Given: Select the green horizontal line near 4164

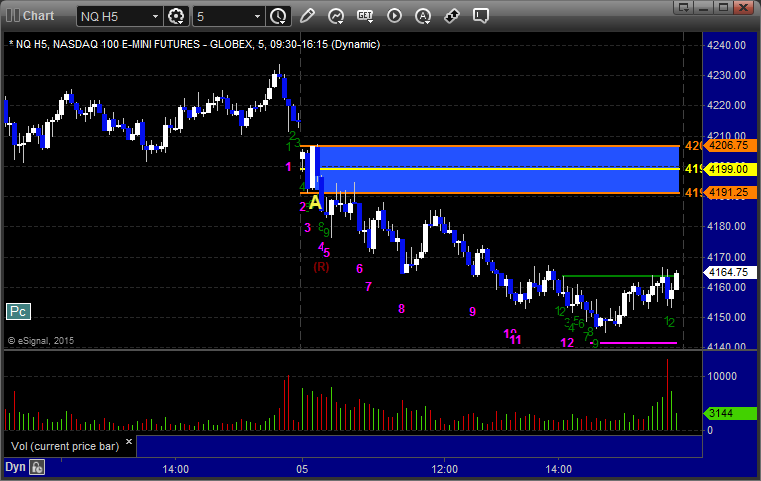Looking at the screenshot, I should point(617,276).
